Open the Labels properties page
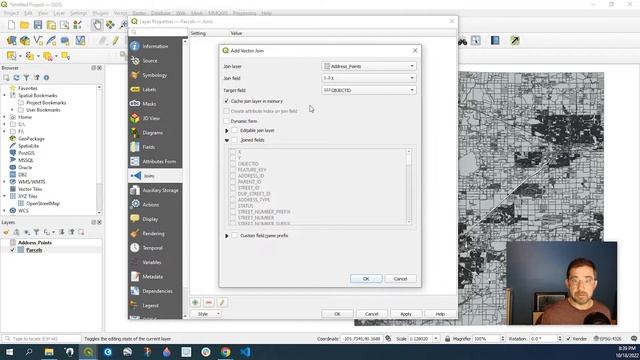Screen dimensions: 640x360 pos(155,89)
